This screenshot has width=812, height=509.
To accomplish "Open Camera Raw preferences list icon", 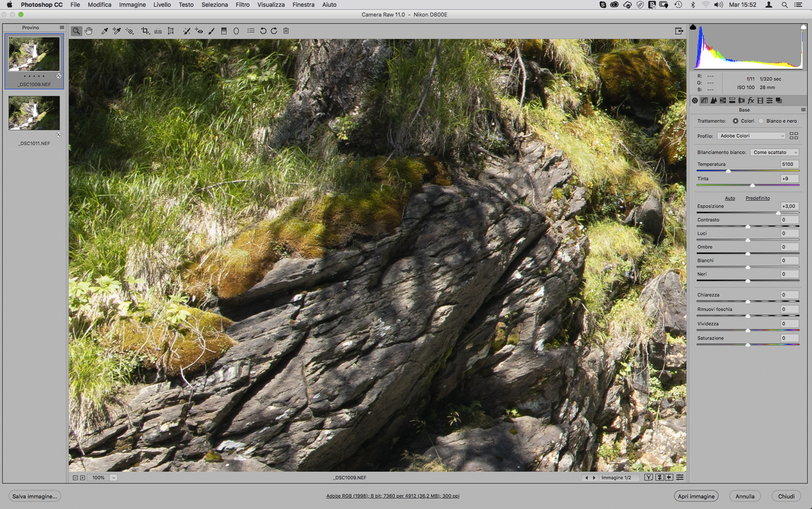I will (x=251, y=31).
